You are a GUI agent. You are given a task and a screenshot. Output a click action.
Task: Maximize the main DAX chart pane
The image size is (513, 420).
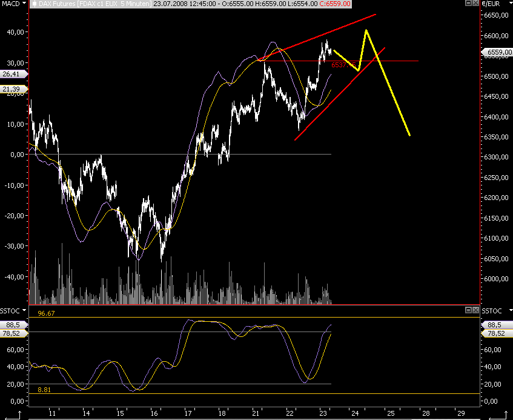click(x=469, y=3)
